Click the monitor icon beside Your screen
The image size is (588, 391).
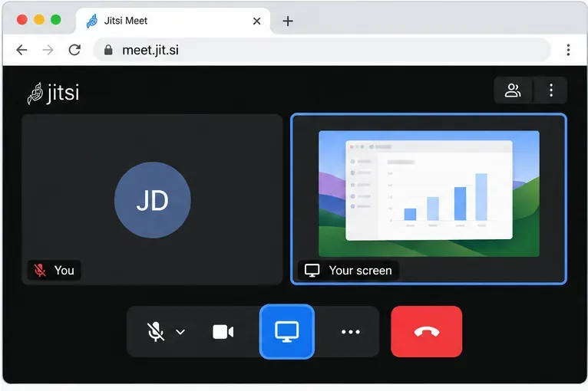[312, 270]
